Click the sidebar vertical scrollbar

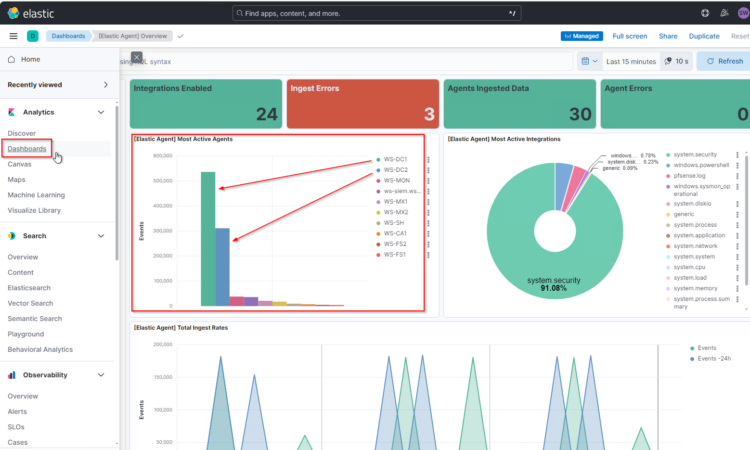[117, 183]
